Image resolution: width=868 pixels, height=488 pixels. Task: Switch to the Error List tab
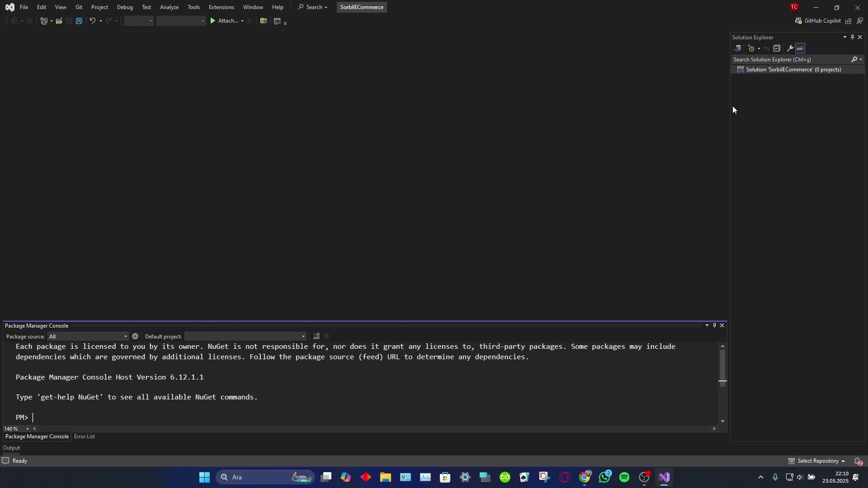coord(85,436)
